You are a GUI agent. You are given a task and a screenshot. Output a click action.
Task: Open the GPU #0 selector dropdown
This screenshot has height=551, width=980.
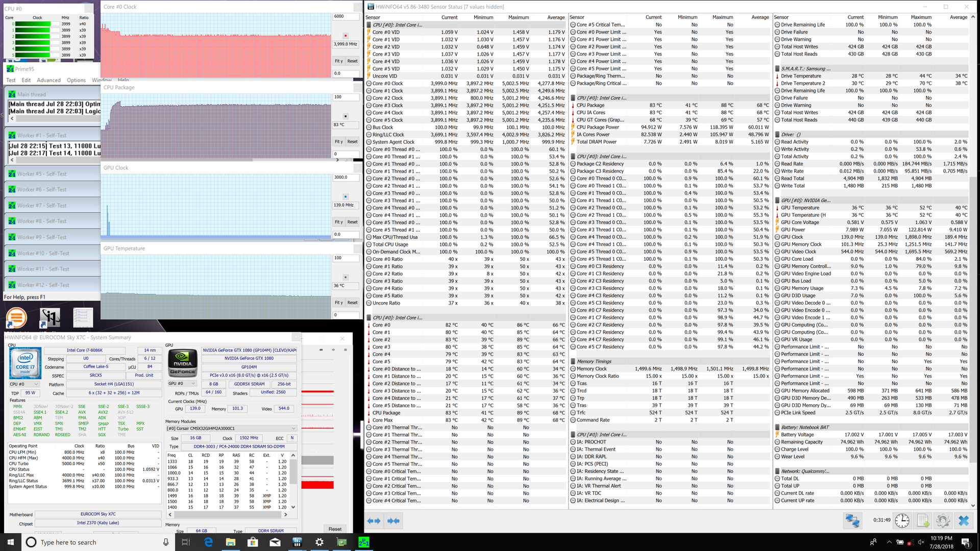click(182, 384)
